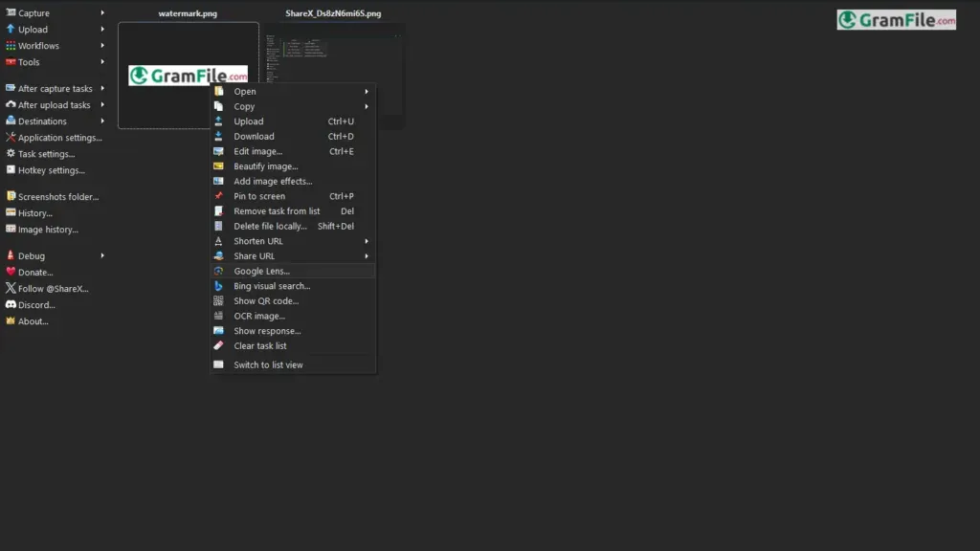
Task: Click the Beautify image icon
Action: coord(218,165)
